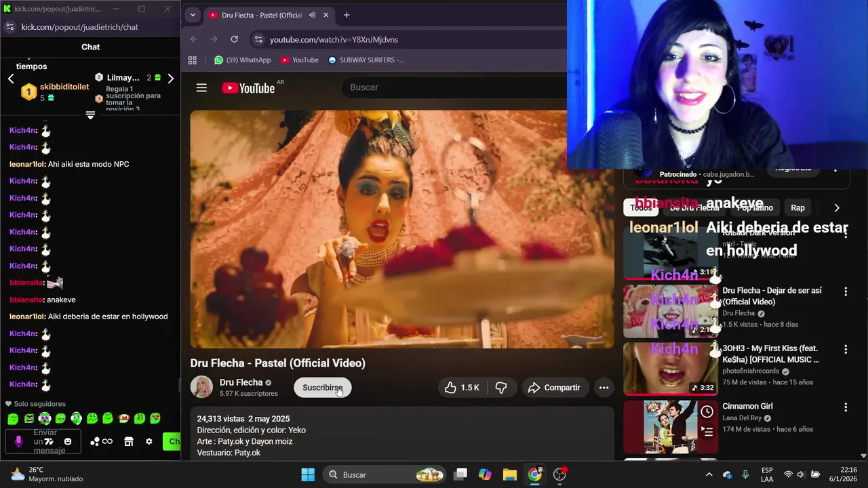Open Kick popout site info icon
This screenshot has width=868, height=488.
pyautogui.click(x=9, y=26)
